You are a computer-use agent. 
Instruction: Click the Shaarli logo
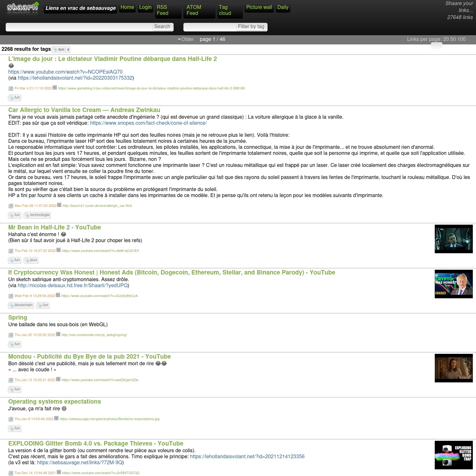coord(23,8)
